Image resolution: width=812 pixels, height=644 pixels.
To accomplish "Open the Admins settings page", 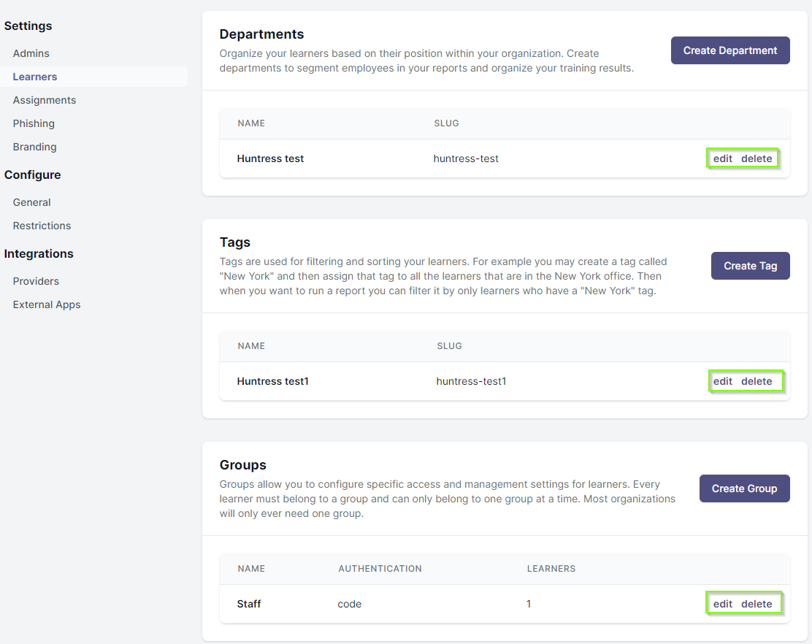I will (x=31, y=53).
